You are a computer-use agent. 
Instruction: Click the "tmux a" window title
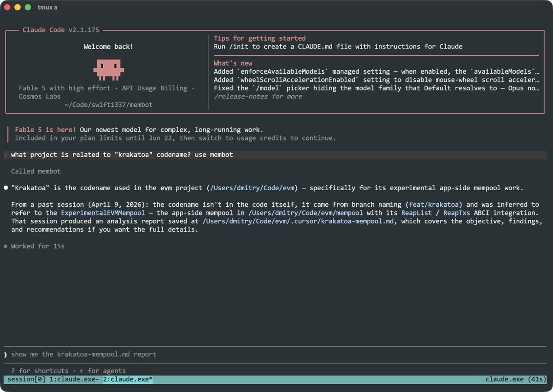(47, 7)
